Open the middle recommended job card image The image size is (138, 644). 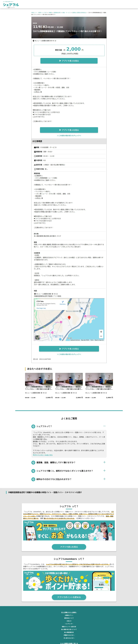69,379
